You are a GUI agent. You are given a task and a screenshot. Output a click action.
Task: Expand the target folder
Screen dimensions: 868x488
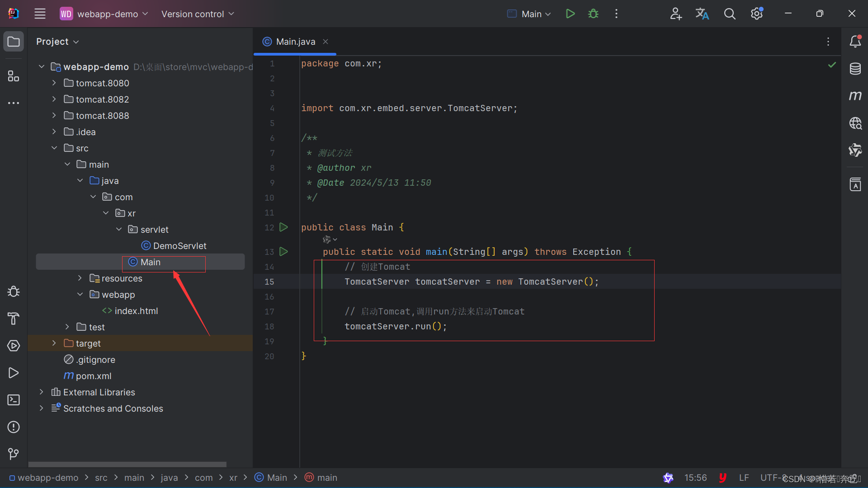54,343
